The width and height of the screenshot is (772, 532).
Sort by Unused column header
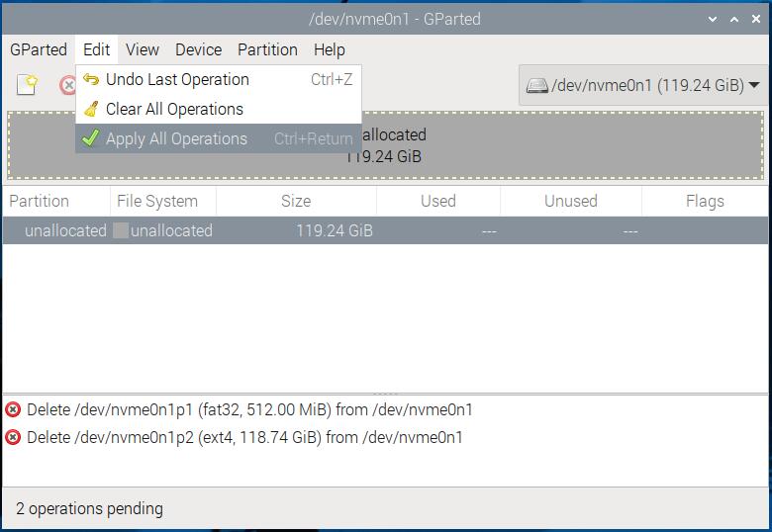coord(571,201)
